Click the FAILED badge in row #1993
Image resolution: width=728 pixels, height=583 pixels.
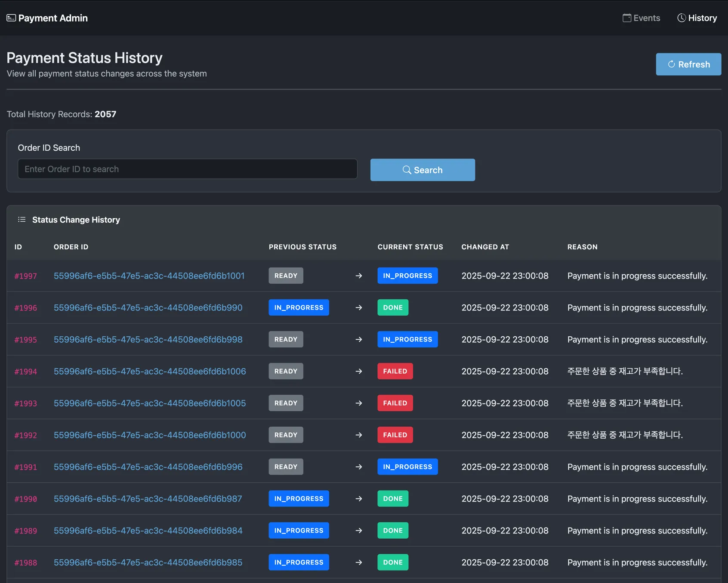coord(395,403)
